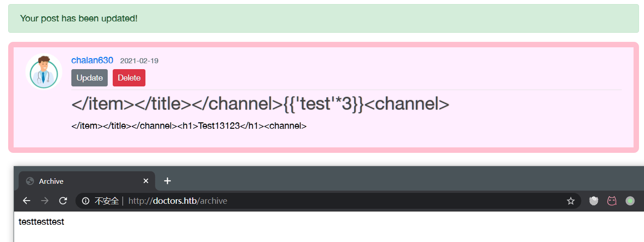Delete the post using the red button

(129, 78)
